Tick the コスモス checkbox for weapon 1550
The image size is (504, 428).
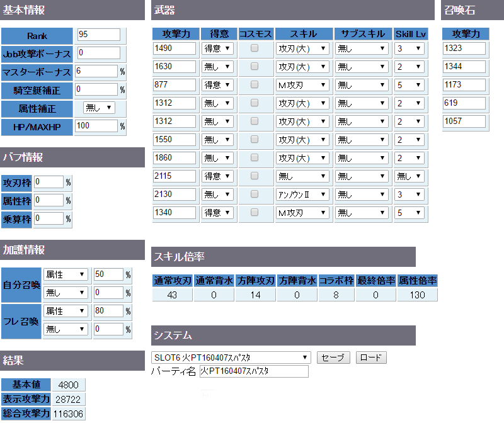point(255,139)
